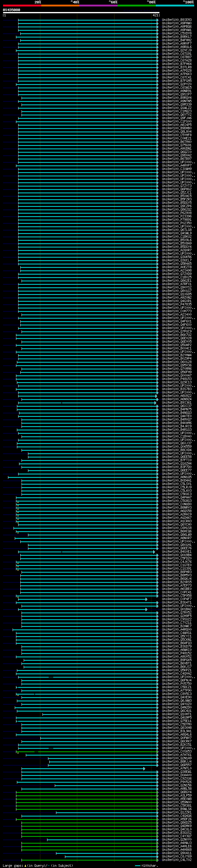This screenshot has width=197, height=868.
Task: Click UniRef100_B9I361 label
Action: point(177,402)
